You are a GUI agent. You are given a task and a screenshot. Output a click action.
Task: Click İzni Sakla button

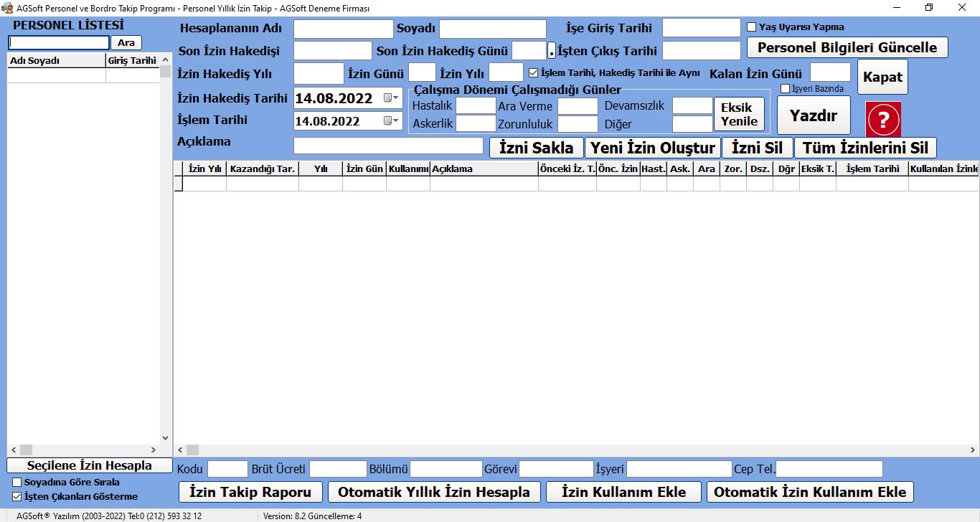coord(536,148)
